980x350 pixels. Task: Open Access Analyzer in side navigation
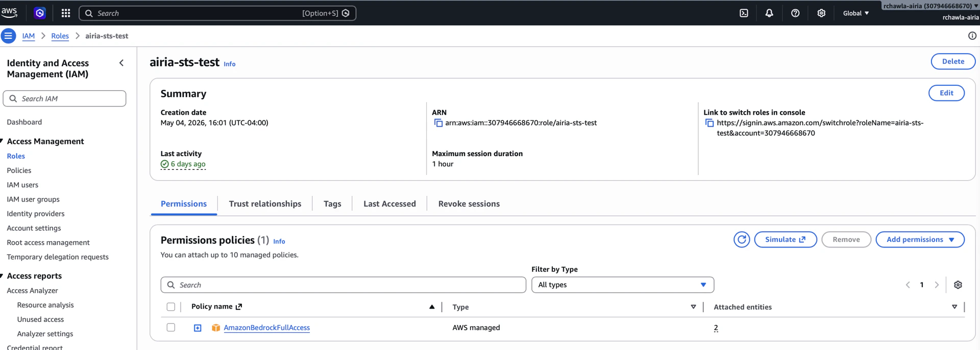(32, 290)
